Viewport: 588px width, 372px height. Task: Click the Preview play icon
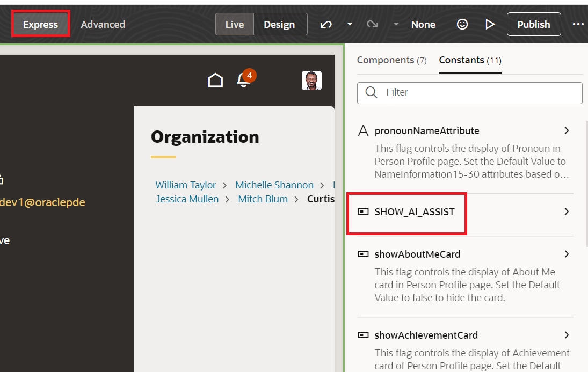tap(490, 24)
